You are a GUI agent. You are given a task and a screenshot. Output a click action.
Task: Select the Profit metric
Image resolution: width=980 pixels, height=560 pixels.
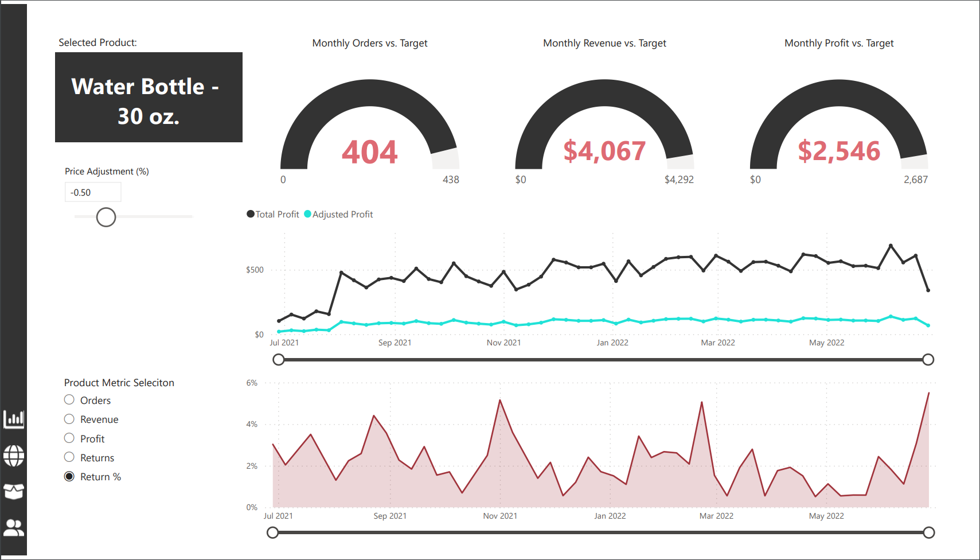[x=69, y=438]
